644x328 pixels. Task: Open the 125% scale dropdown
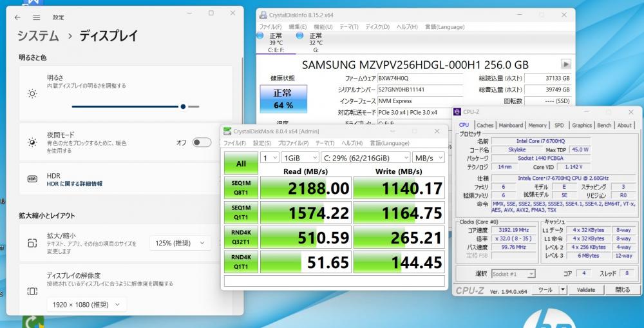click(x=180, y=243)
